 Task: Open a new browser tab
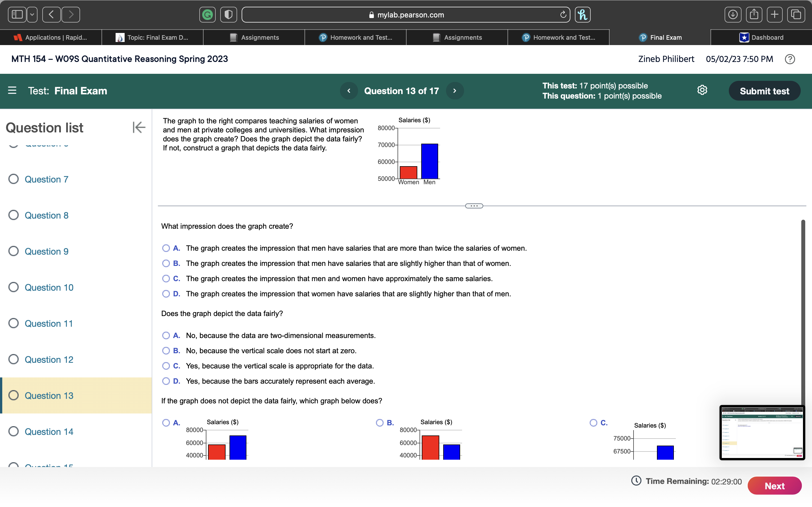point(775,14)
